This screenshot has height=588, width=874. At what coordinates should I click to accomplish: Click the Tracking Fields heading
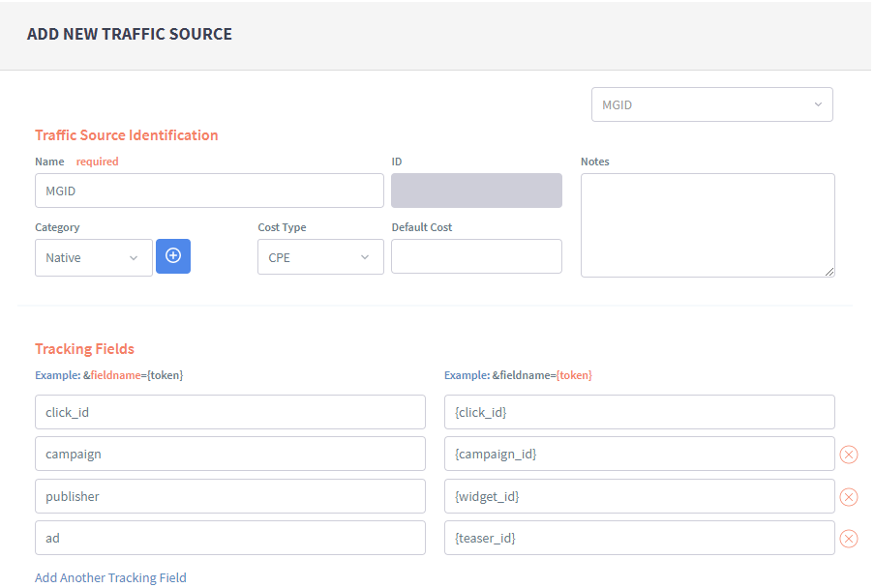click(x=85, y=349)
